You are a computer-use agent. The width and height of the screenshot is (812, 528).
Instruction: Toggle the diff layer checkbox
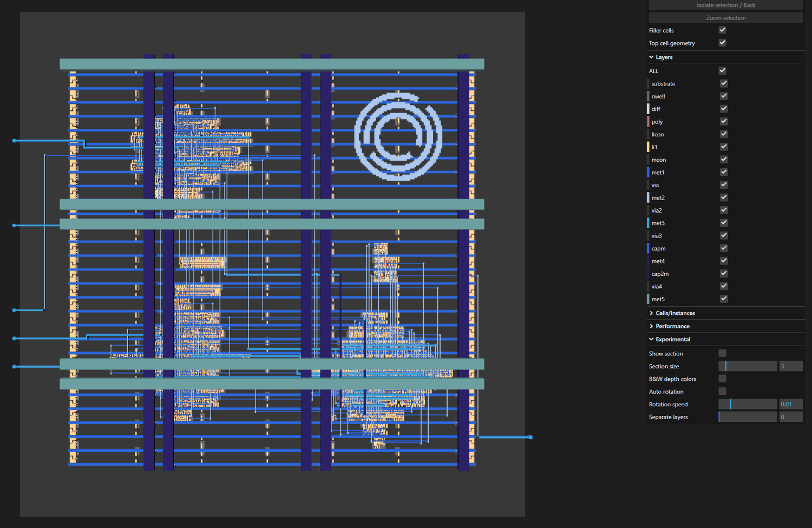(x=724, y=109)
